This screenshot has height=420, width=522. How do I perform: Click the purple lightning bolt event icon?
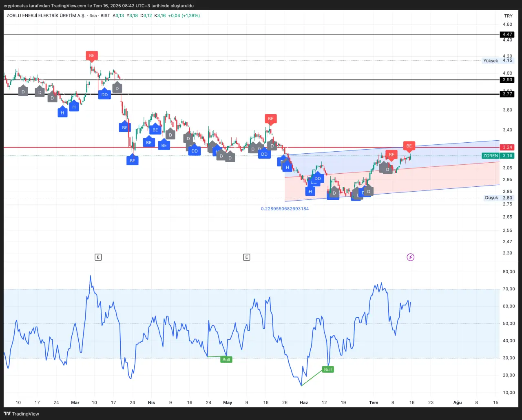tap(411, 257)
